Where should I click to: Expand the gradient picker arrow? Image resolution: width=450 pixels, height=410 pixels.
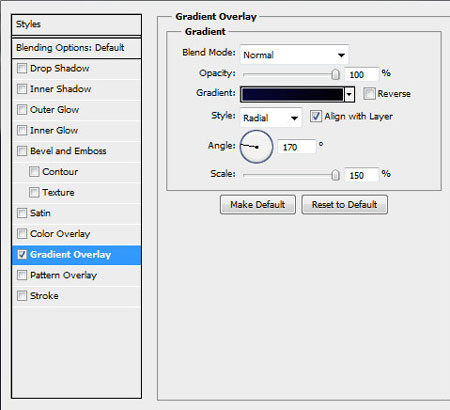tap(349, 95)
